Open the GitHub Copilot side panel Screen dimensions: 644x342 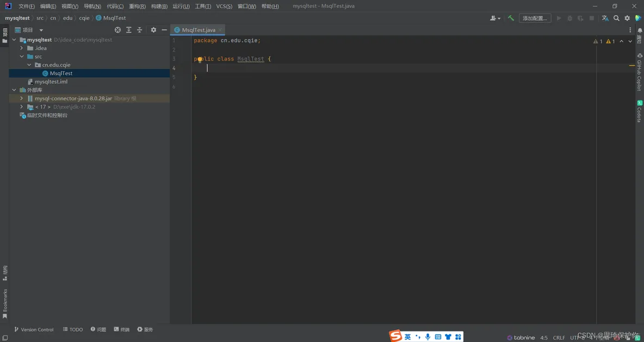click(640, 72)
